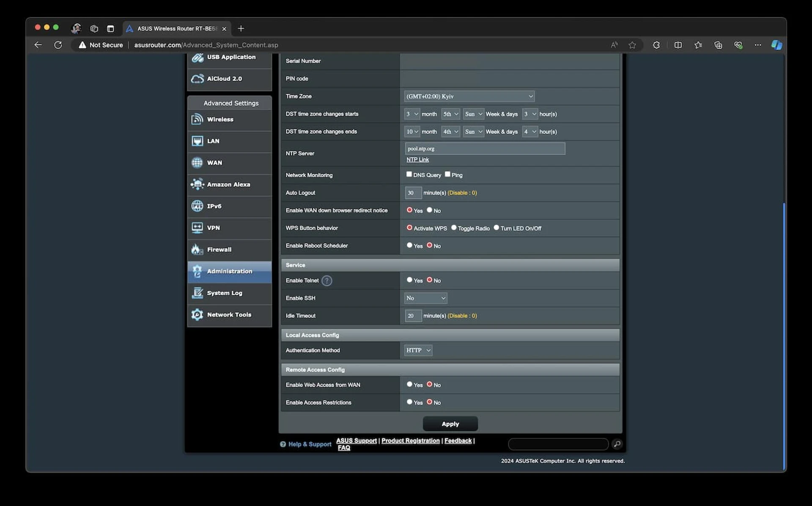The width and height of the screenshot is (812, 506).
Task: Open VPN settings icon
Action: point(198,228)
